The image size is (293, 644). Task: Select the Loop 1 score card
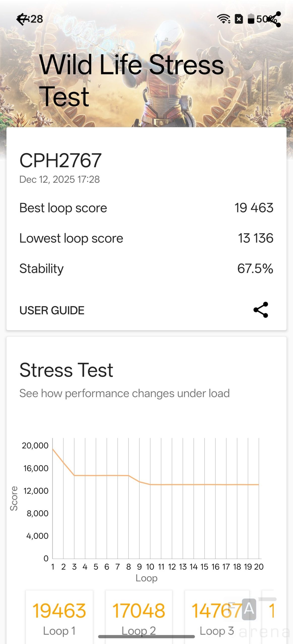[59, 616]
